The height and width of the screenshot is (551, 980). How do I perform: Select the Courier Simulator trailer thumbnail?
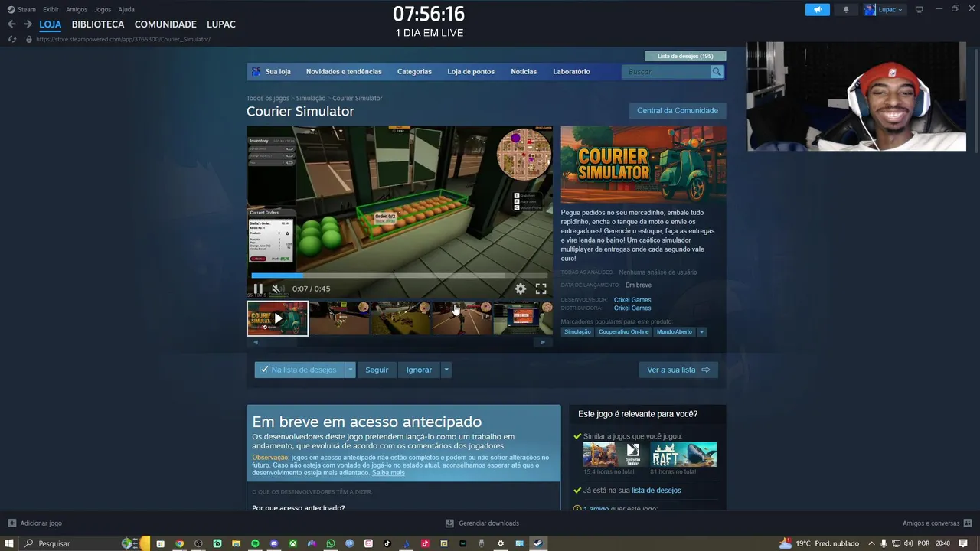(x=277, y=318)
